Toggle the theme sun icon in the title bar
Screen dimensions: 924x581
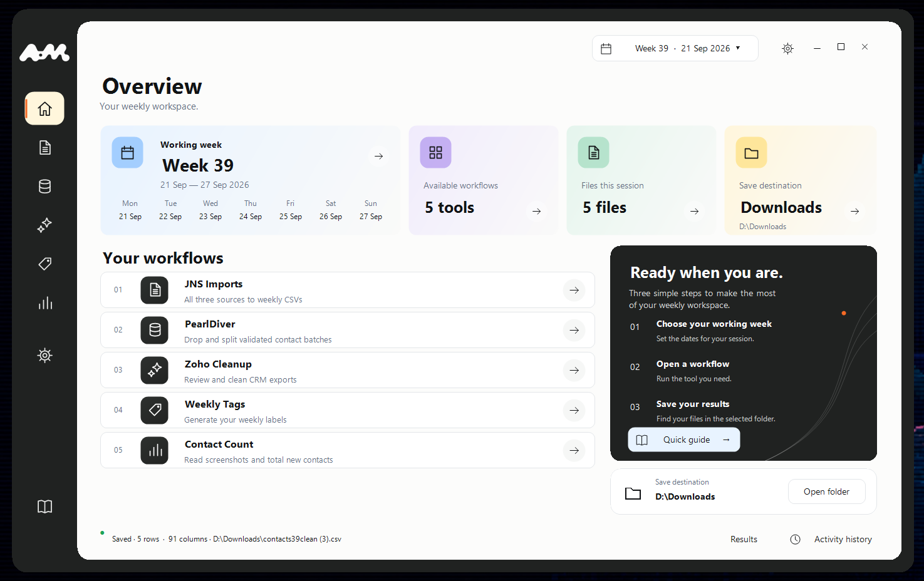pos(787,48)
